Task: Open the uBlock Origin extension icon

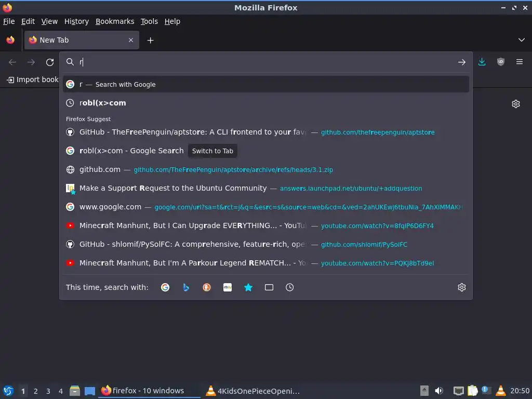Action: [500, 62]
